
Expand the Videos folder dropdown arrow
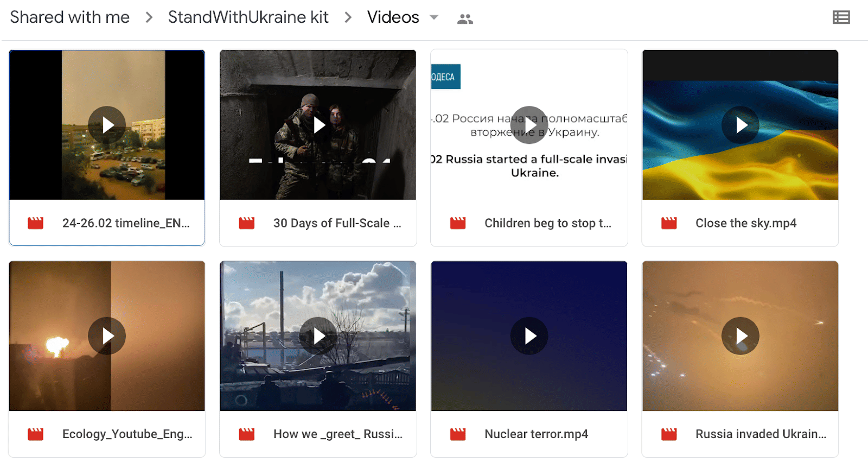[x=434, y=17]
